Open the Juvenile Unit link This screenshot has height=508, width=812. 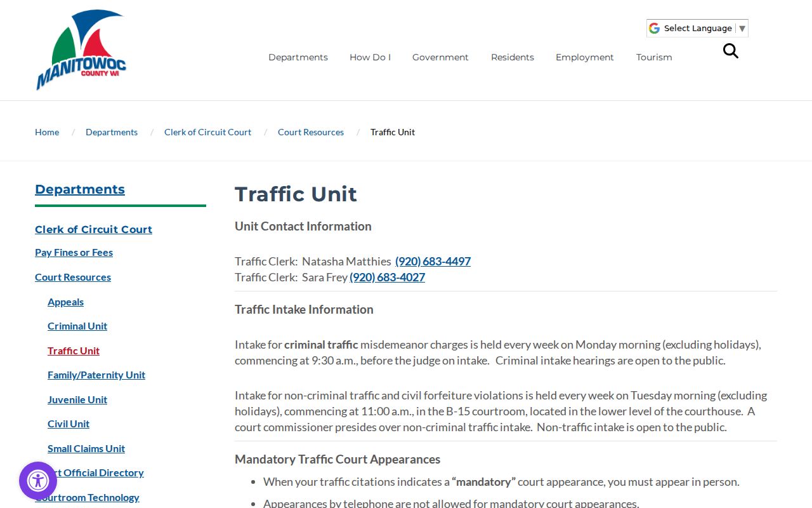77,399
